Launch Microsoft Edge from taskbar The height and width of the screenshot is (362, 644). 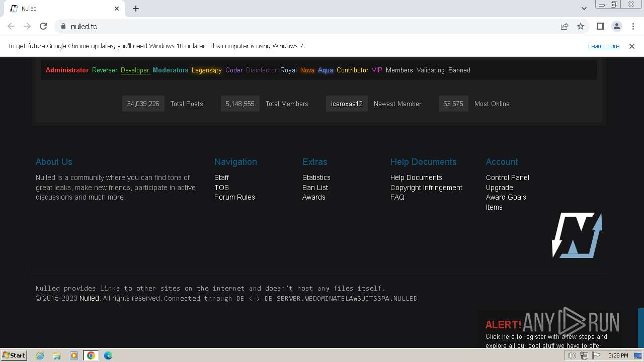pos(108,355)
